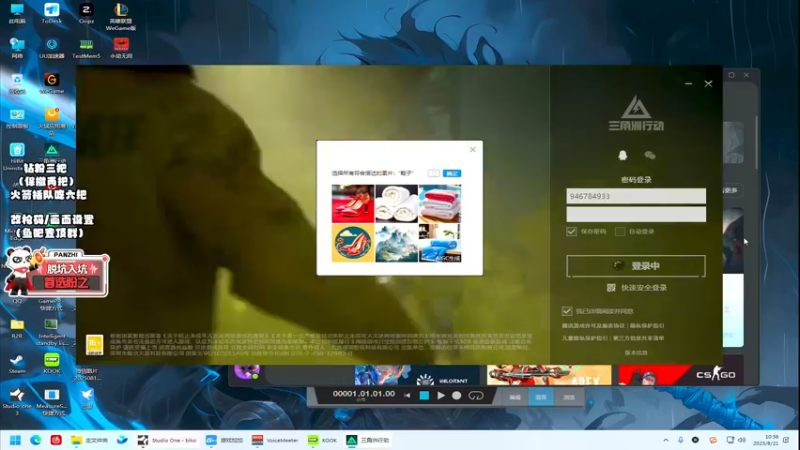Click the Valorant game banner
Image resolution: width=800 pixels, height=450 pixels.
(417, 374)
